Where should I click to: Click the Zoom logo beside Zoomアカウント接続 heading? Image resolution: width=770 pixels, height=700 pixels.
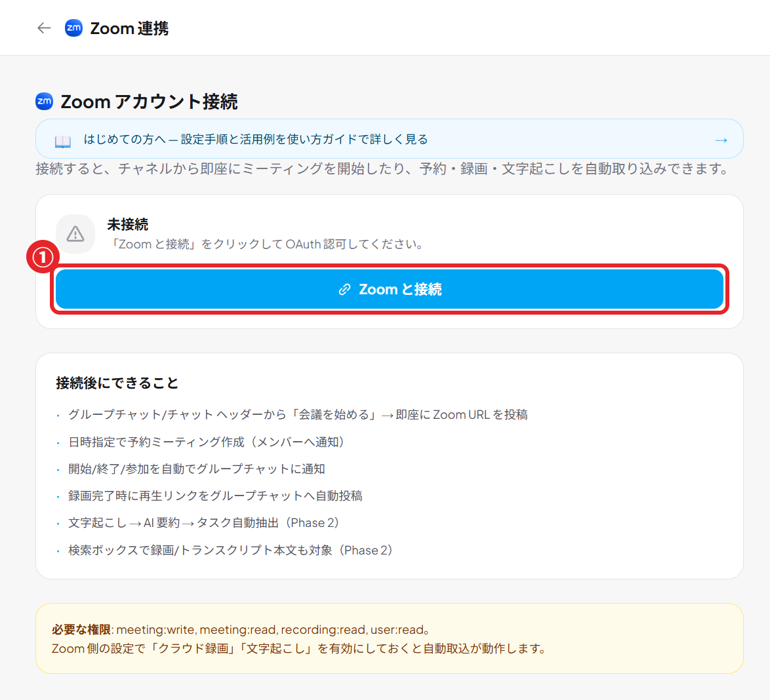click(44, 102)
